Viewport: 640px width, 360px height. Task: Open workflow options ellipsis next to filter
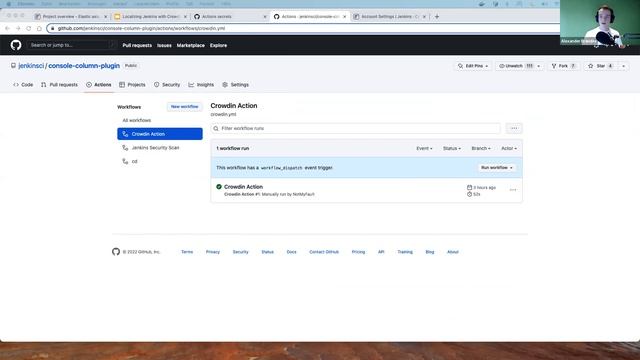click(514, 128)
